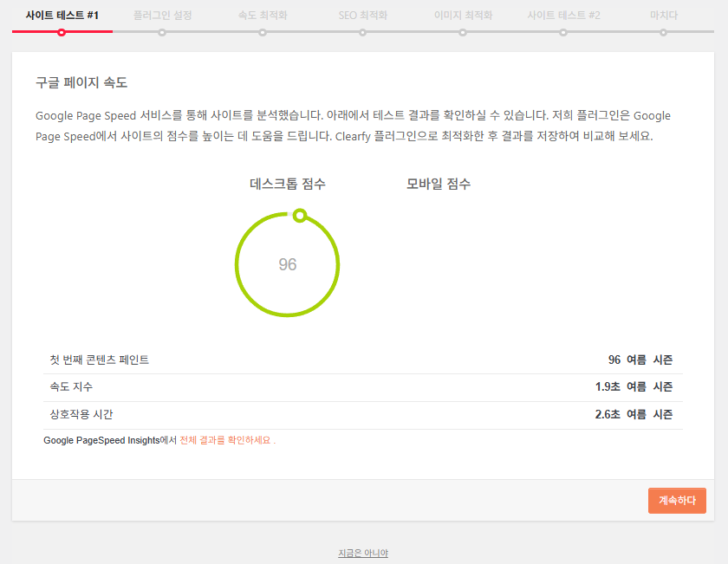Select the 이미지 최적화 step label
Screen dimensions: 728x564
464,13
